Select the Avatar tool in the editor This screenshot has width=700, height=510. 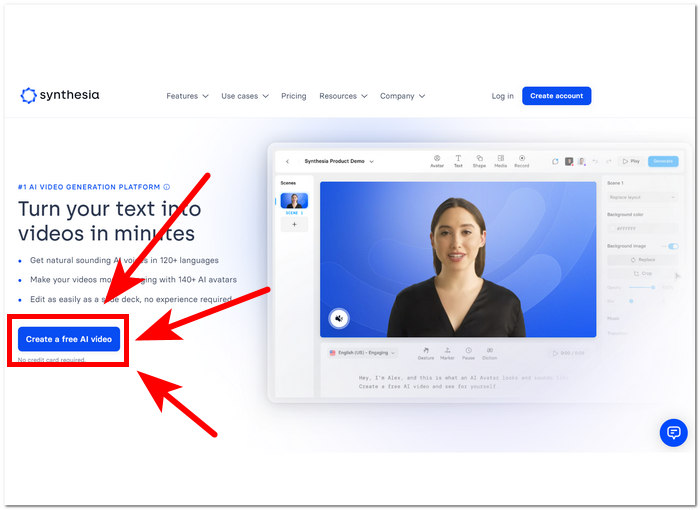pyautogui.click(x=437, y=161)
